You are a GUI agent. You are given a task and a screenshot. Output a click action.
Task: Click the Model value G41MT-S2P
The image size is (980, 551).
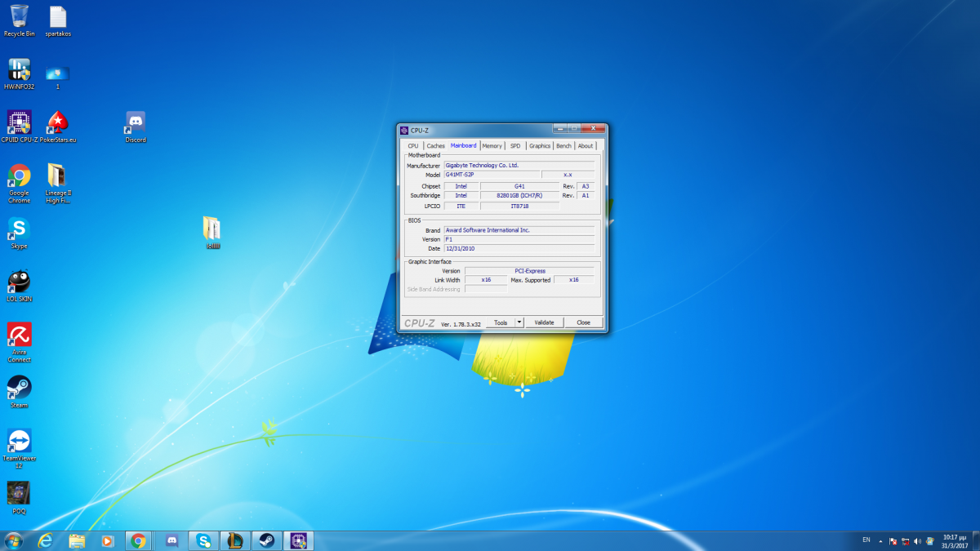pyautogui.click(x=492, y=175)
